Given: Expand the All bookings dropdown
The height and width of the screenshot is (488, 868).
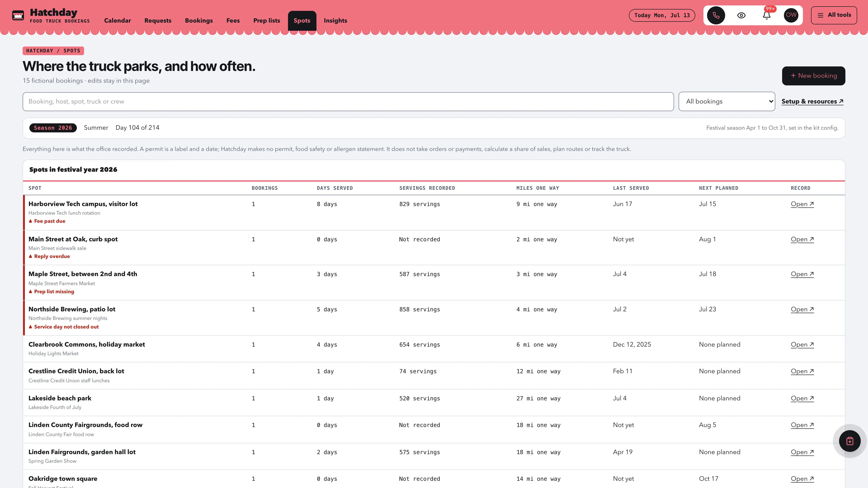Looking at the screenshot, I should [x=726, y=101].
